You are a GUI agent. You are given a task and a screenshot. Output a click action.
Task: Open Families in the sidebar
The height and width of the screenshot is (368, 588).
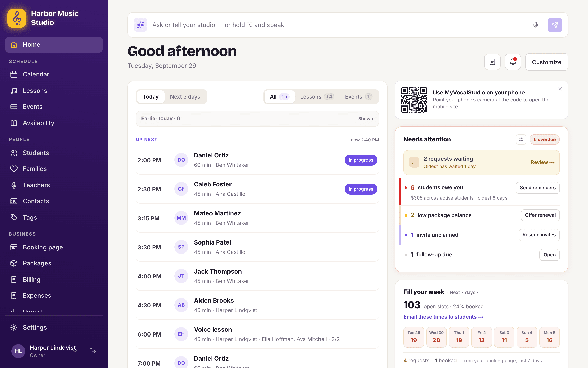[54, 169]
